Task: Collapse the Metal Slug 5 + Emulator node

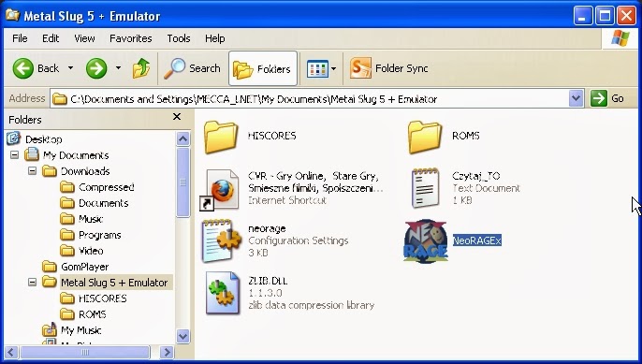Action: [x=33, y=283]
